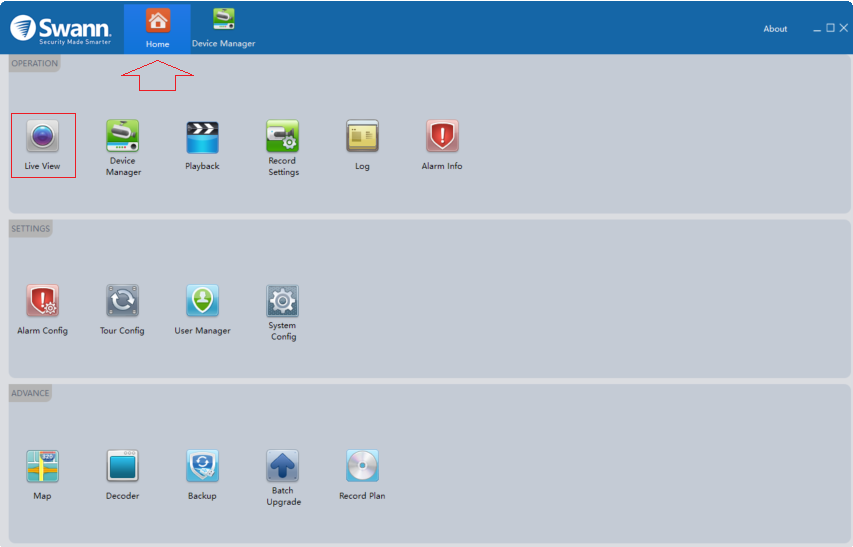Open the Live View icon
Screen dimensions: 853x547
43,136
